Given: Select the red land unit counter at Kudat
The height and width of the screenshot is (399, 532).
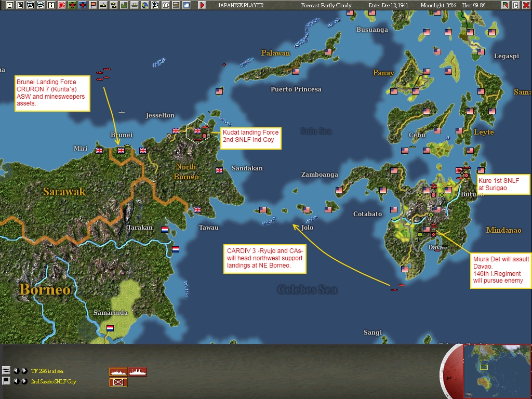Looking at the screenshot, I should (x=204, y=136).
